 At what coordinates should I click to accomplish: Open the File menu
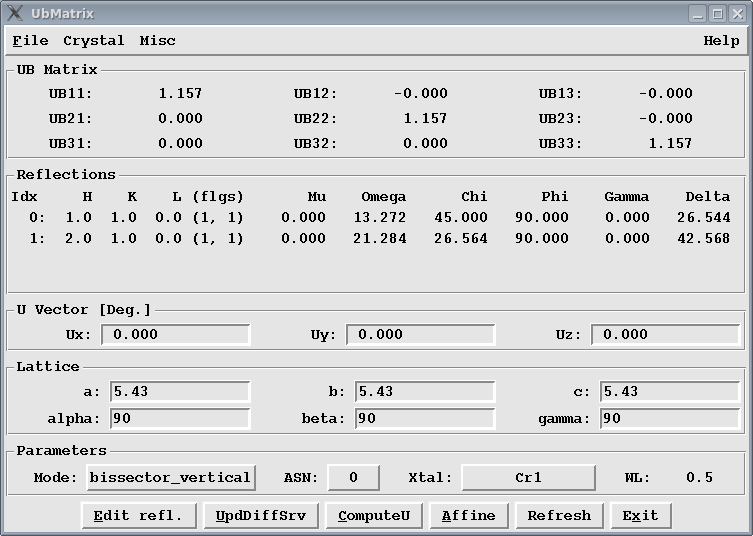point(30,41)
